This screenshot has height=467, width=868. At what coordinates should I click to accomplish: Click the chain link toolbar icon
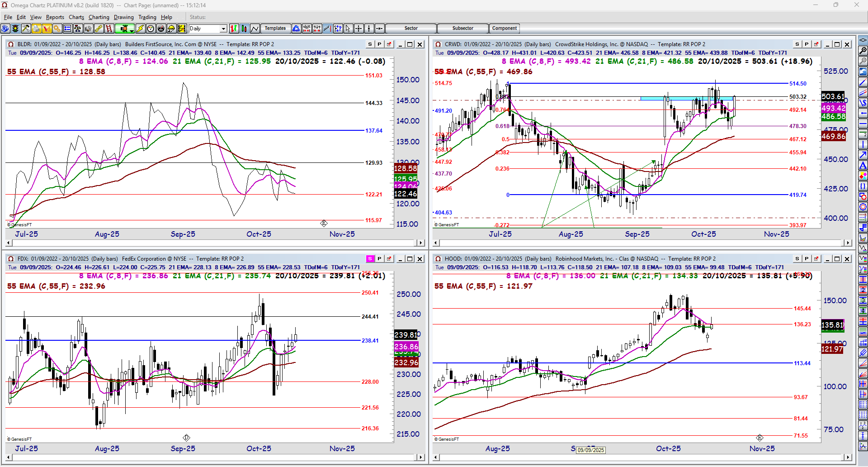(x=99, y=29)
